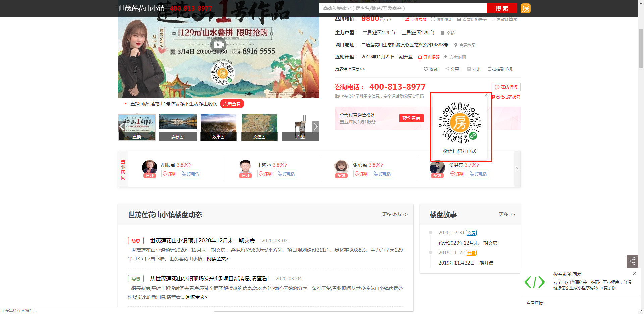Click 阅读全文> for the 2020-03-02 article
This screenshot has width=644, height=314.
(218, 259)
